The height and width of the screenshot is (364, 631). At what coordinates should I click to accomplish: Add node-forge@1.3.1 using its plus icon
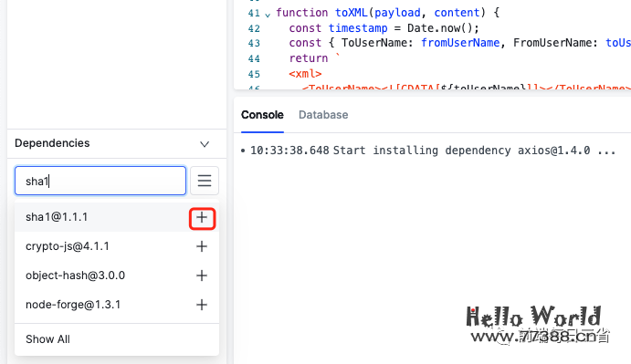coord(202,305)
